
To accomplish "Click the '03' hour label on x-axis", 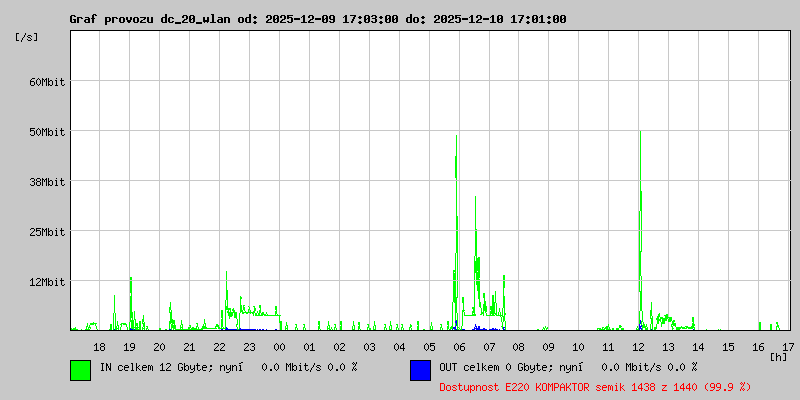I will [369, 347].
